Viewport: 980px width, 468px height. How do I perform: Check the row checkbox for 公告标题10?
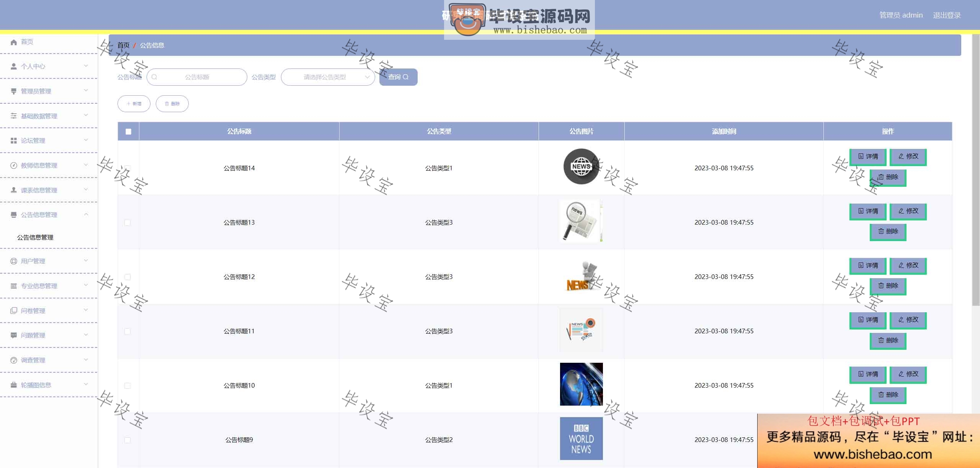pos(127,386)
